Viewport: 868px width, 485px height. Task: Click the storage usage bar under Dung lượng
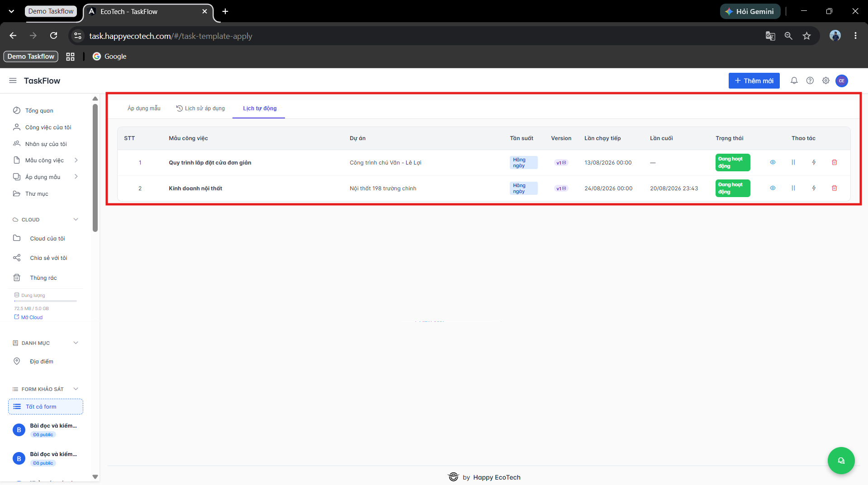pos(45,301)
